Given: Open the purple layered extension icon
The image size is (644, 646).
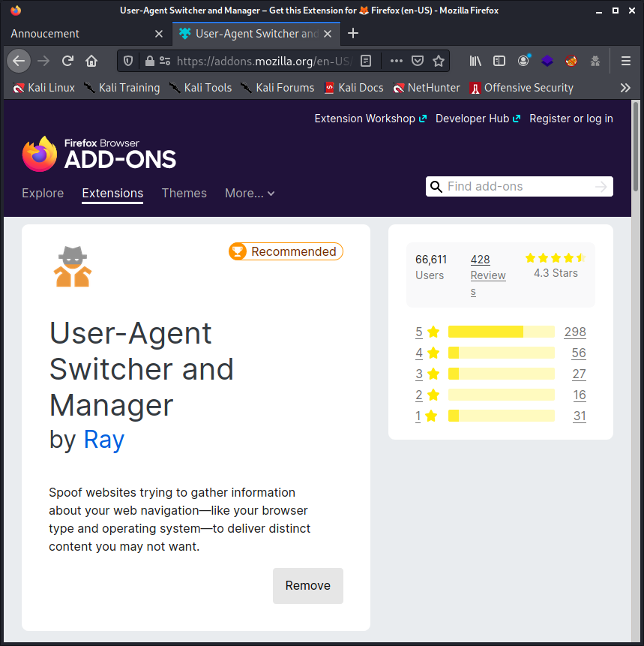Looking at the screenshot, I should pyautogui.click(x=547, y=62).
